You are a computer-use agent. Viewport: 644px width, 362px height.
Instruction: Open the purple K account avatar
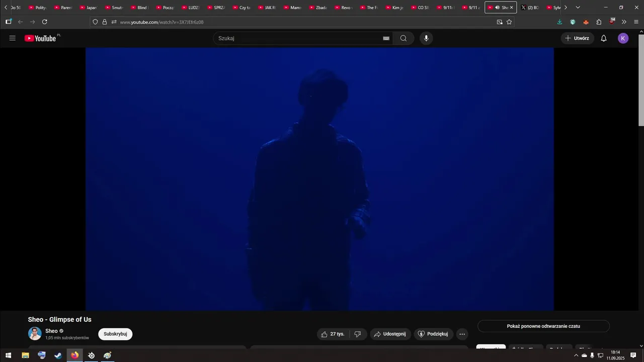623,38
